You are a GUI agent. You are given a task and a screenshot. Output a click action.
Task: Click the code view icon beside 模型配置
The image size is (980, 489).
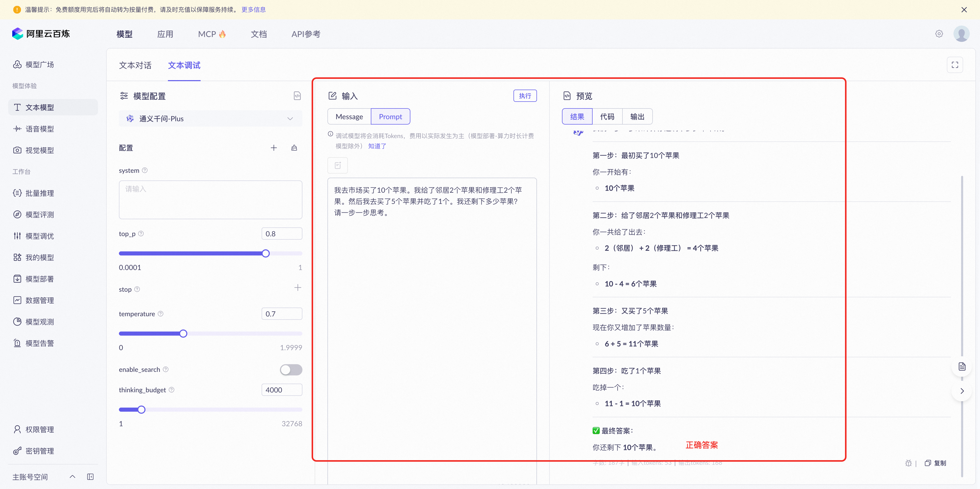point(297,96)
